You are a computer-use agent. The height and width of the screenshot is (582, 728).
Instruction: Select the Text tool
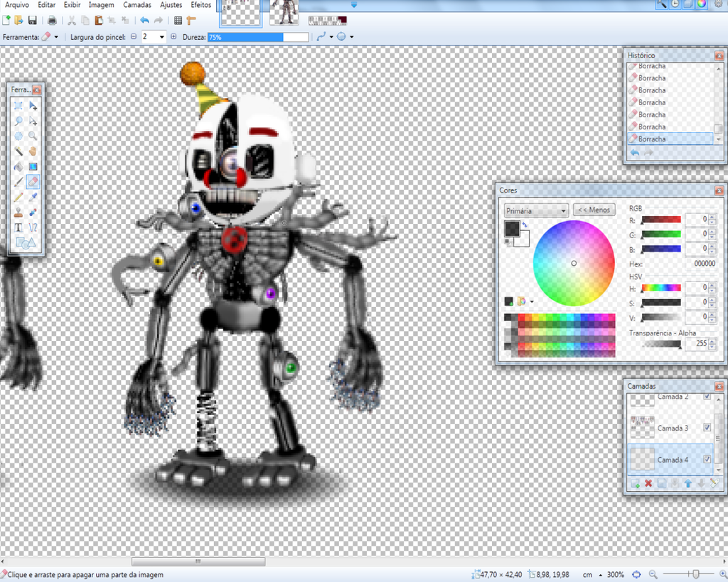tap(18, 227)
